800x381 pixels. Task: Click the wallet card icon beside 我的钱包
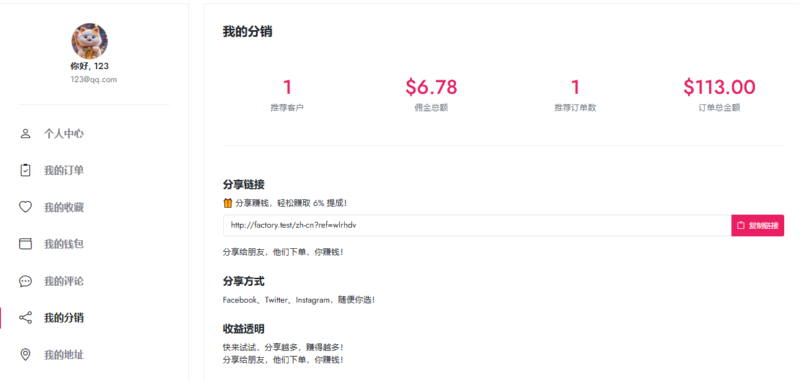pos(25,244)
